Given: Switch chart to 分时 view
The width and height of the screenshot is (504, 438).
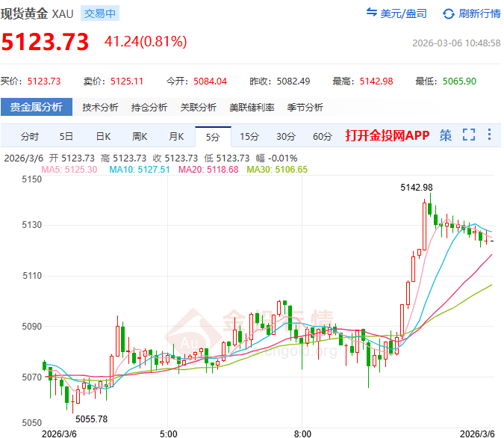Looking at the screenshot, I should click(x=30, y=137).
